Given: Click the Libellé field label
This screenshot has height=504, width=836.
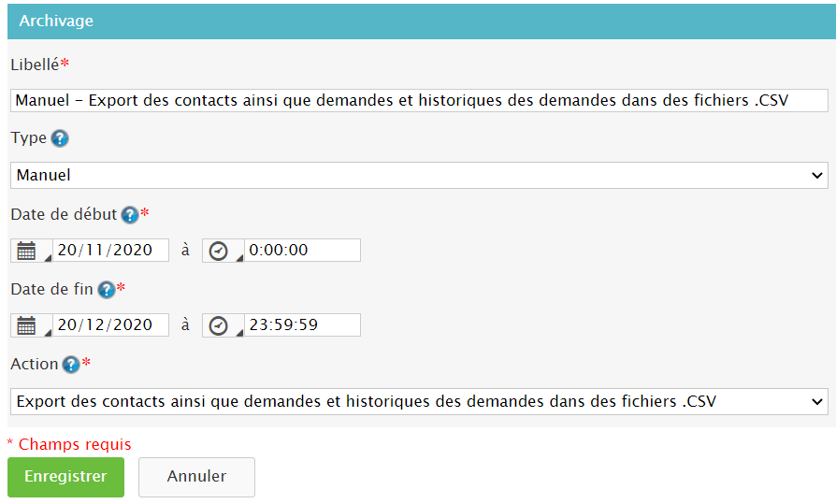Looking at the screenshot, I should 36,65.
